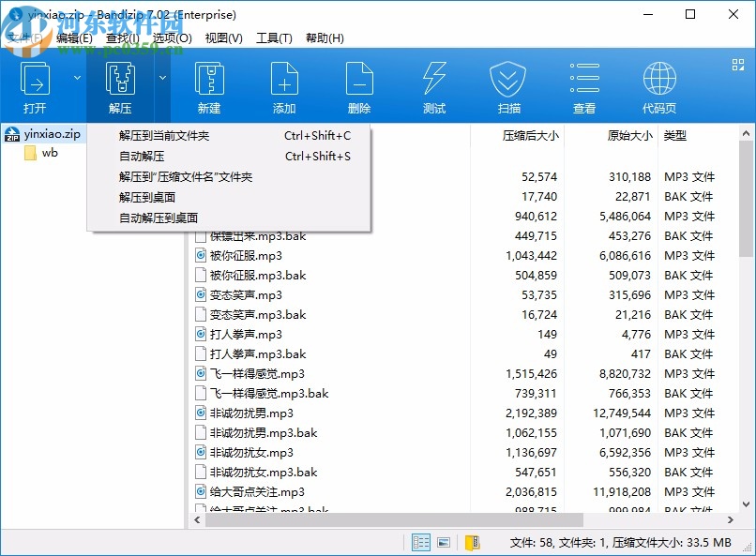Enable image preview mode in status bar
756x556 pixels.
[x=443, y=542]
